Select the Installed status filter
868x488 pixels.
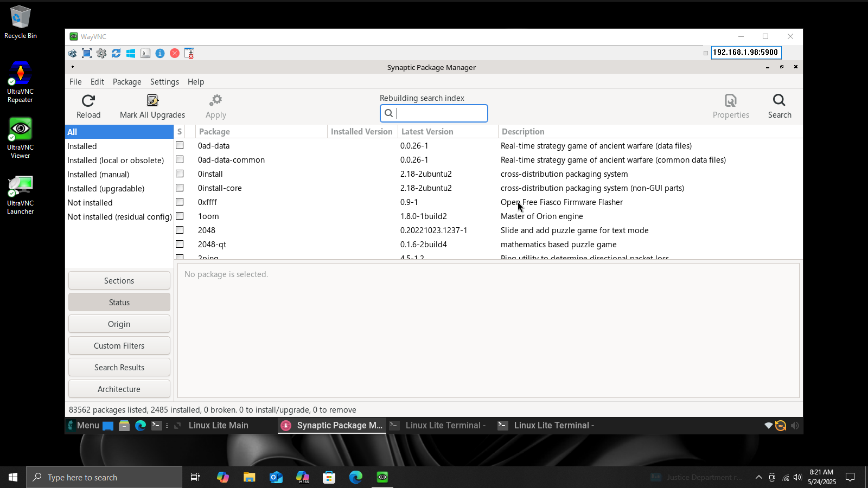[x=119, y=146]
